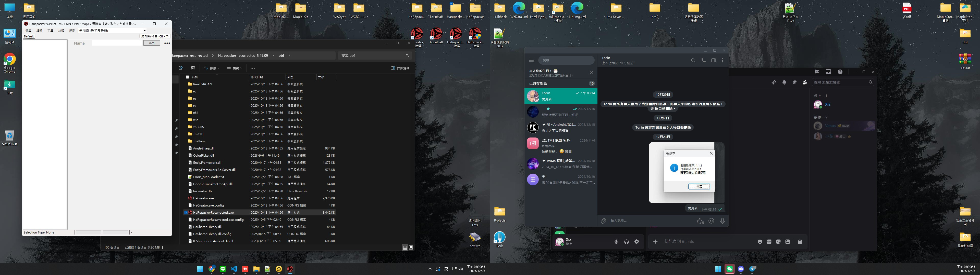Open the 工具 menu in HaRepacker
This screenshot has height=275, width=980.
tap(50, 31)
